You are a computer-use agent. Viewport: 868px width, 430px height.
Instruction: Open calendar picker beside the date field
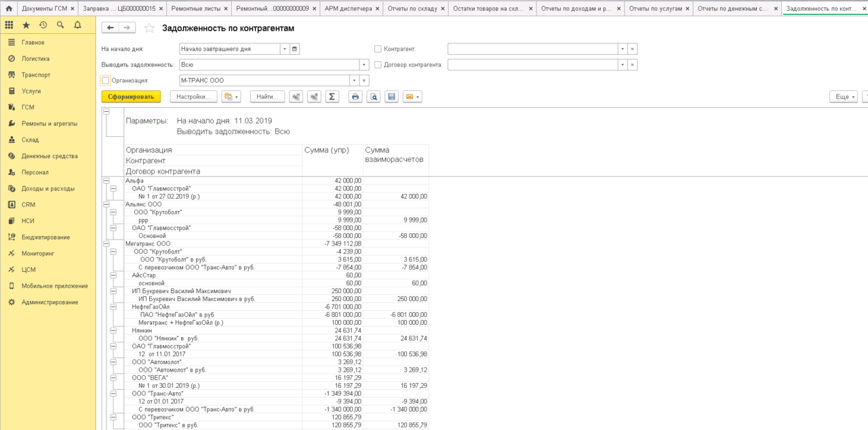click(x=294, y=49)
